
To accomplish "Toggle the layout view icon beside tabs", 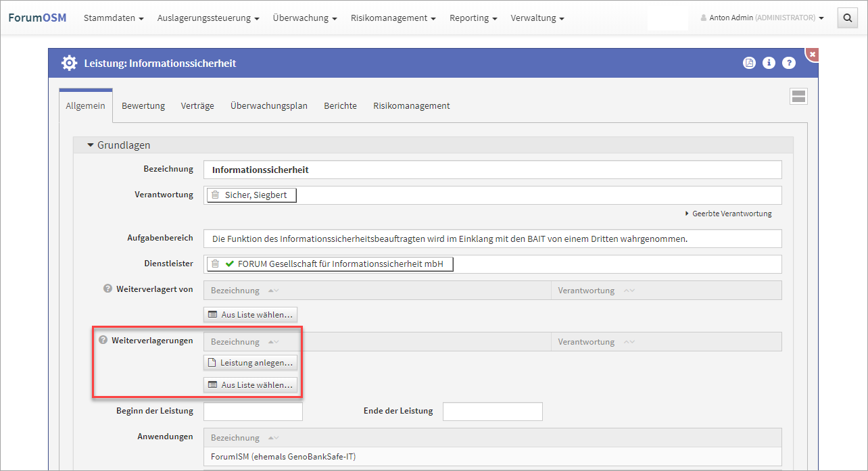I will tap(798, 97).
